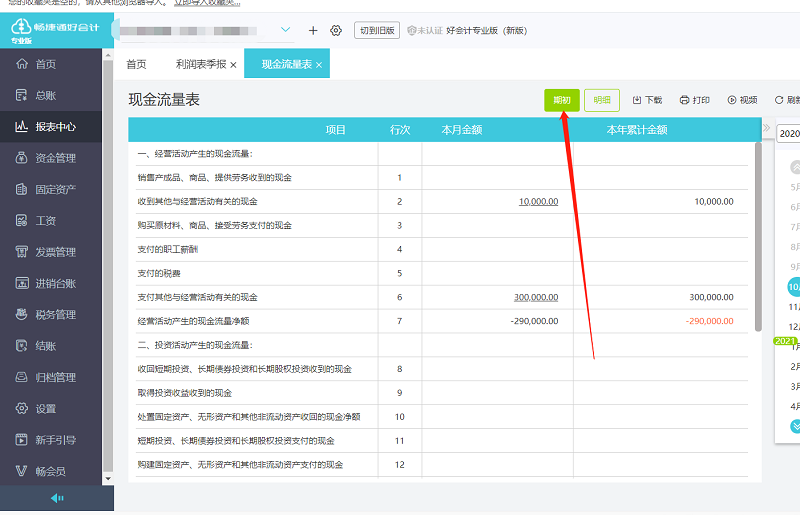Expand the company name dropdown

coord(285,30)
